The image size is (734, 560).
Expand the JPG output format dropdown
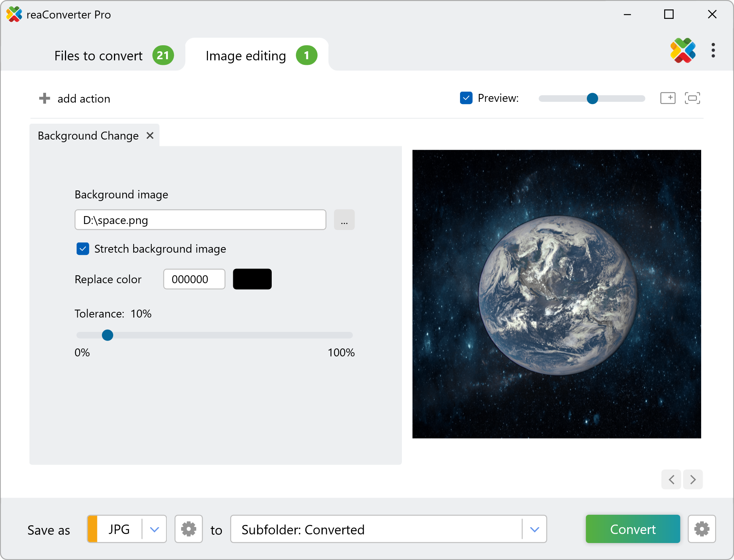pos(154,529)
